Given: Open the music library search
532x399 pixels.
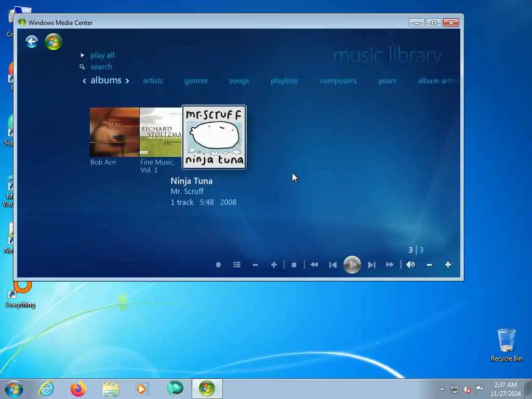Looking at the screenshot, I should click(x=101, y=67).
